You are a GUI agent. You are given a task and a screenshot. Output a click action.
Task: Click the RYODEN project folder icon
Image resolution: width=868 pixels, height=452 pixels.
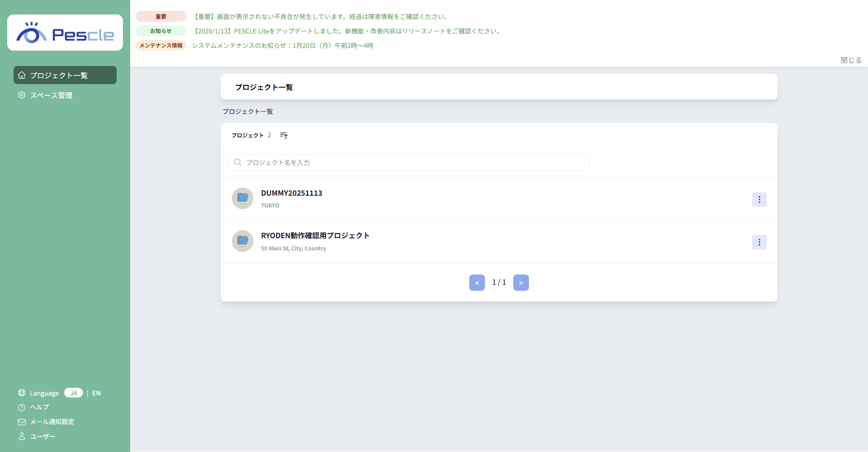(242, 241)
